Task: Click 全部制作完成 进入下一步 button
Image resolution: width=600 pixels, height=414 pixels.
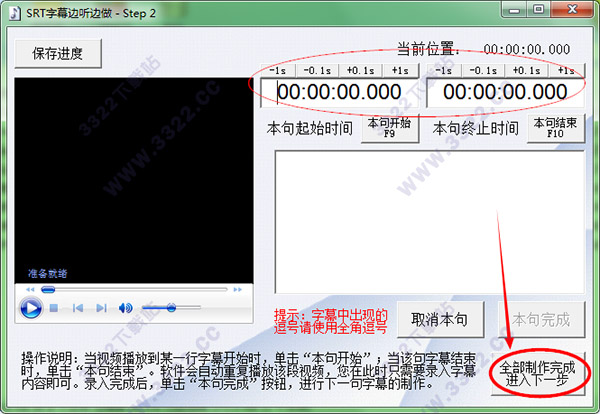Action: point(538,373)
